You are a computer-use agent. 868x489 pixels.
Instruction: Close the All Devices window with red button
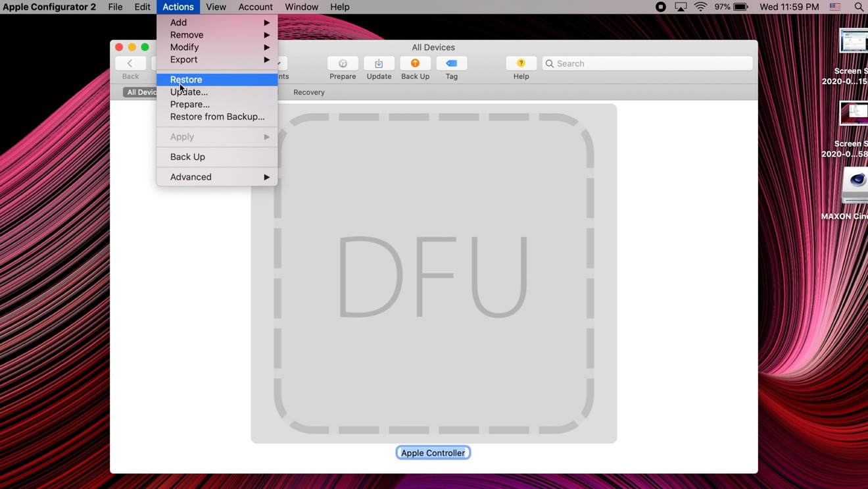(119, 47)
